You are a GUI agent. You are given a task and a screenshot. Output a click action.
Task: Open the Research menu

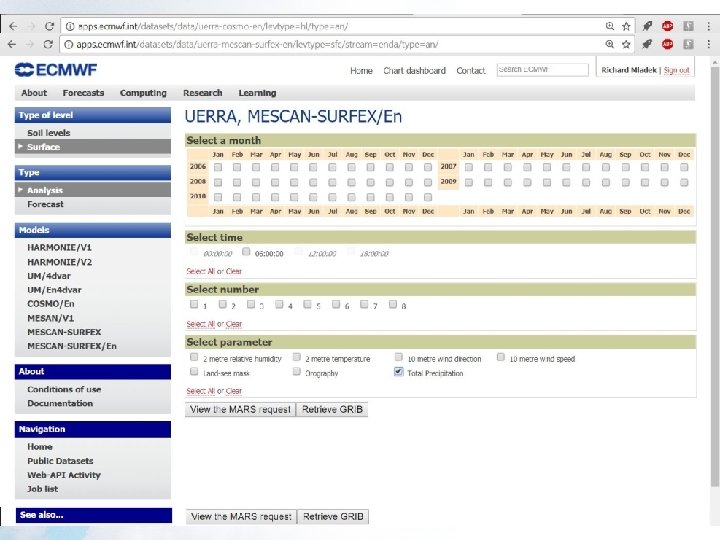point(202,93)
